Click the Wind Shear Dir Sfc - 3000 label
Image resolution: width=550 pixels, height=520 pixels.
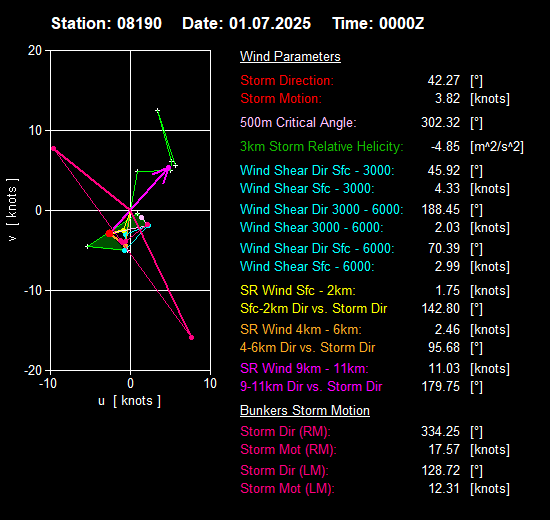317,171
